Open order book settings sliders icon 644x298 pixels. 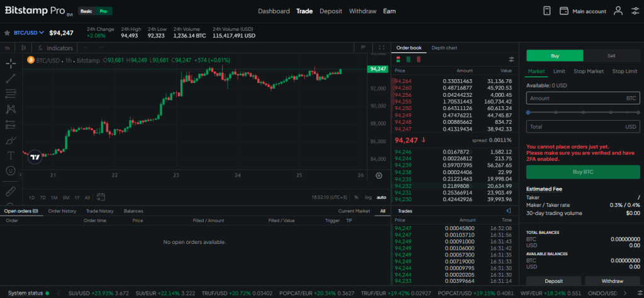click(511, 59)
